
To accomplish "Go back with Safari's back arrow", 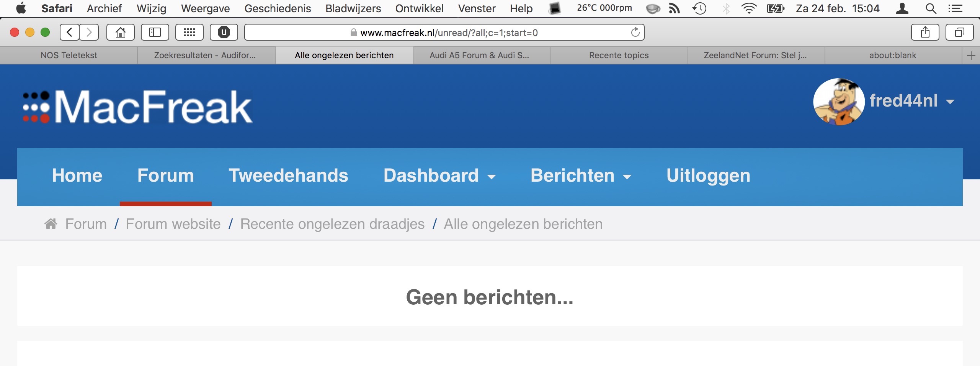I will pos(70,32).
